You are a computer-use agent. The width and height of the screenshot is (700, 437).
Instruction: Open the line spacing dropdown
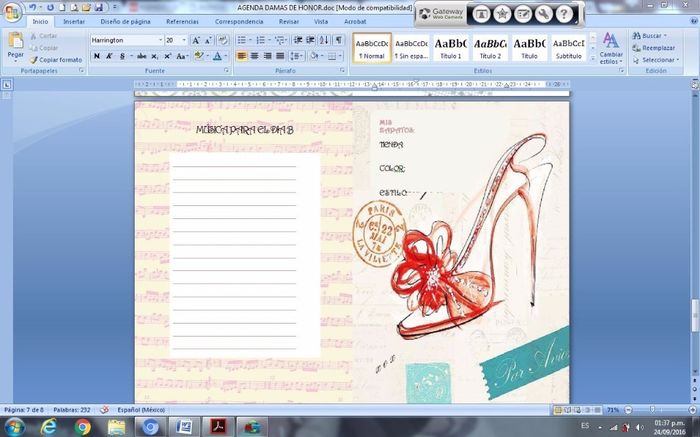(x=297, y=56)
